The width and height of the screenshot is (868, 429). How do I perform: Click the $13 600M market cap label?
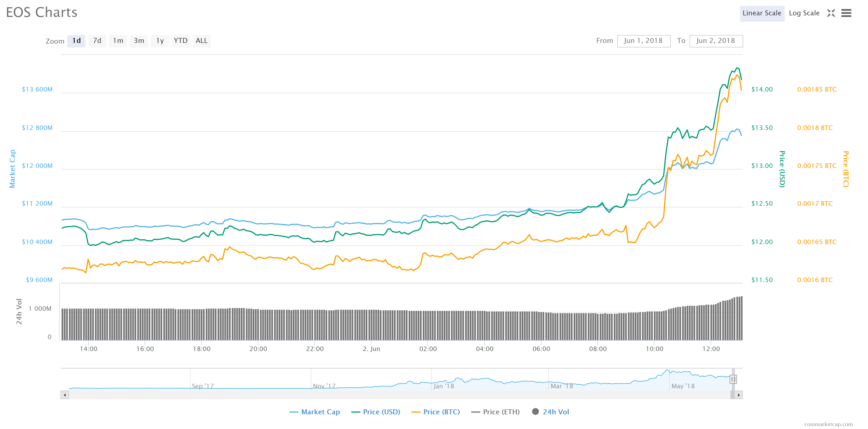[x=37, y=89]
